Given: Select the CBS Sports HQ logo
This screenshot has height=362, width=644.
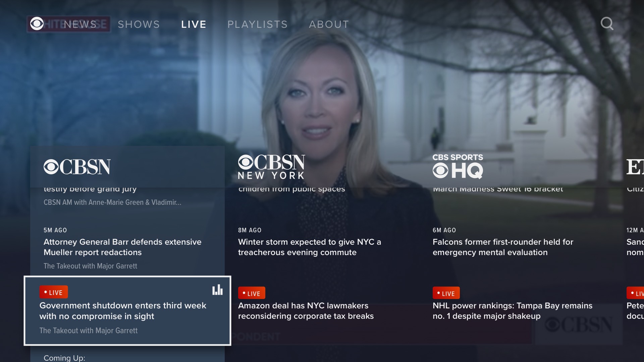Looking at the screenshot, I should (x=458, y=166).
